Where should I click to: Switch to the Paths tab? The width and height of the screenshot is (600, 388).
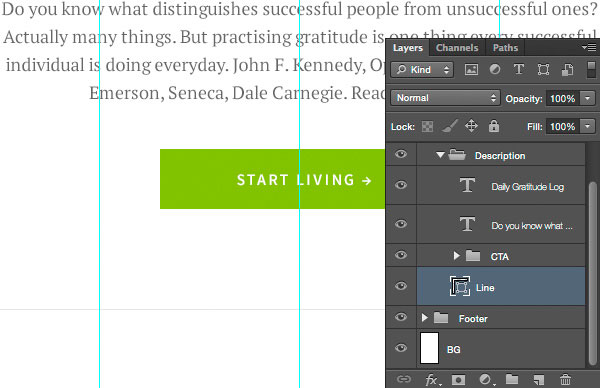pos(505,48)
